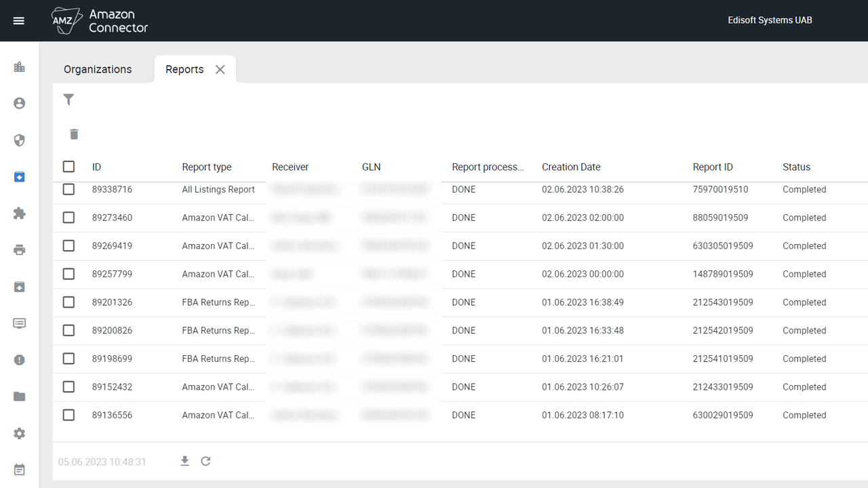The image size is (868, 488).
Task: Click the trash delete icon
Action: click(74, 134)
